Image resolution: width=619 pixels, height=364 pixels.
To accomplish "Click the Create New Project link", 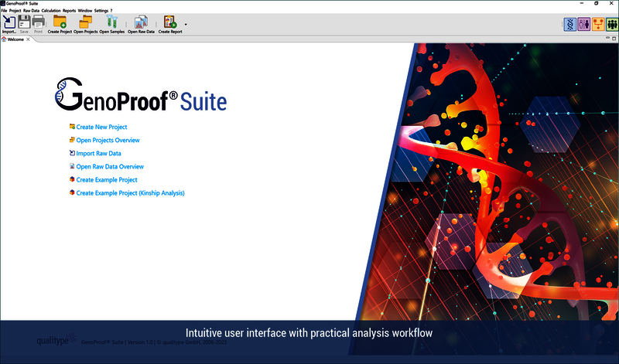I will 101,127.
